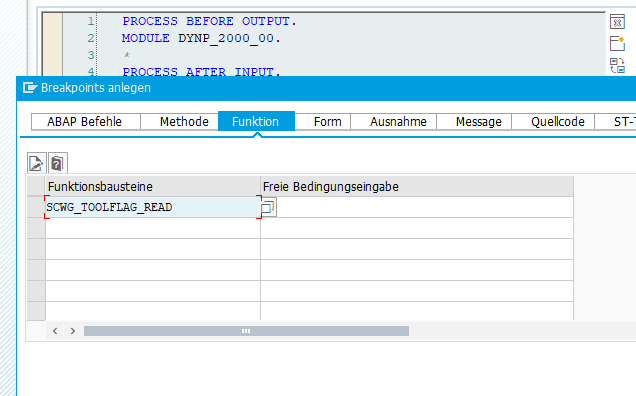Screen dimensions: 636x396
Task: Click the SCWG_TOOLFLAG_READ input field
Action: pos(153,207)
